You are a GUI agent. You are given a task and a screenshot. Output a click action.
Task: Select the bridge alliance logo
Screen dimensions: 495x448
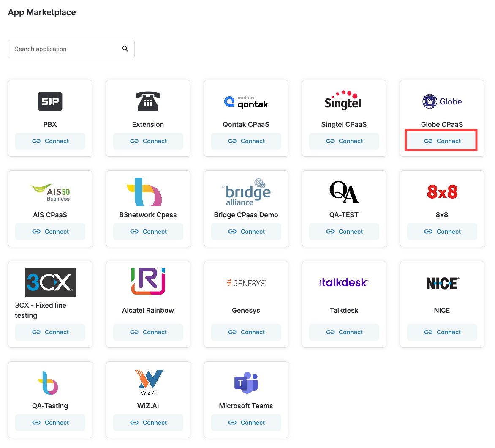tap(246, 192)
